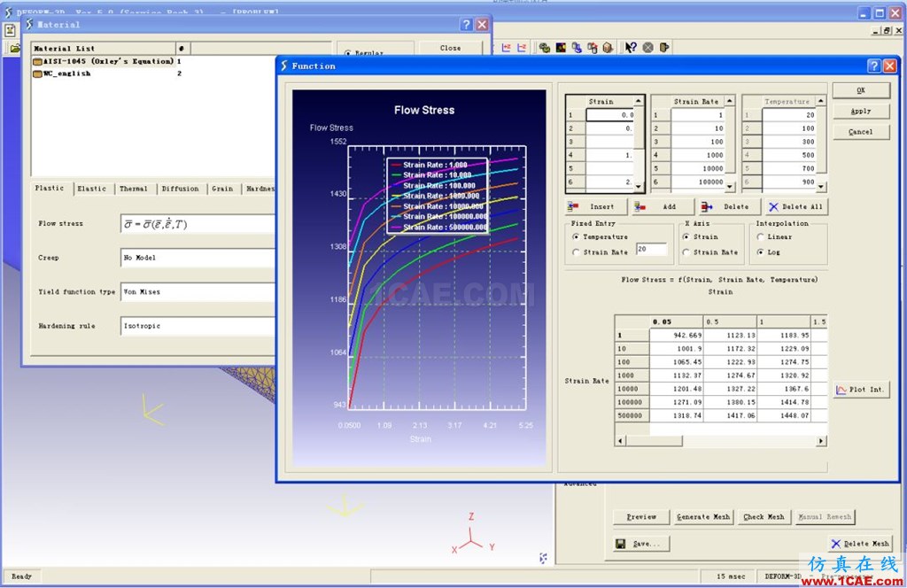Click the Plot Int. graph button
The height and width of the screenshot is (588, 907).
tap(861, 390)
